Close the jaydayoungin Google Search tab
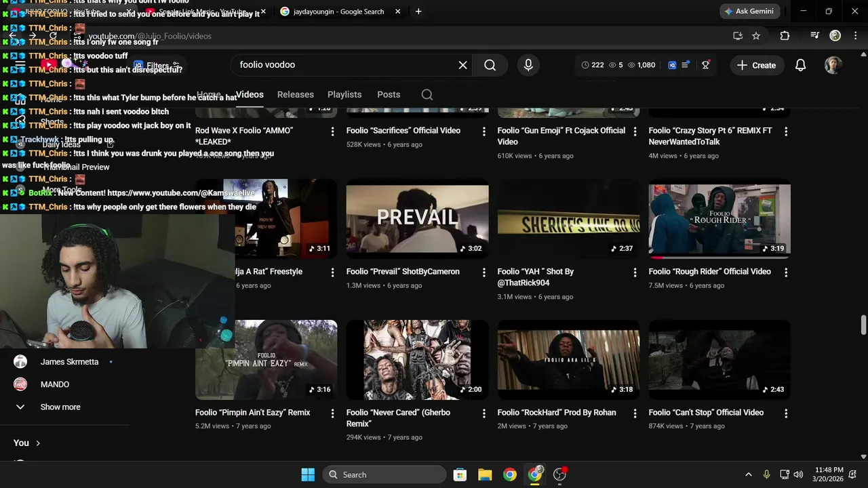 397,12
